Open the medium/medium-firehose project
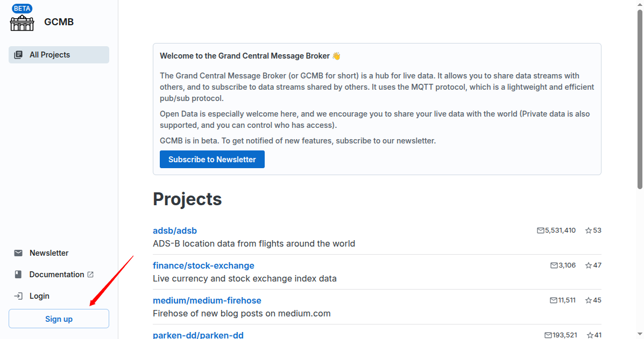 click(207, 300)
